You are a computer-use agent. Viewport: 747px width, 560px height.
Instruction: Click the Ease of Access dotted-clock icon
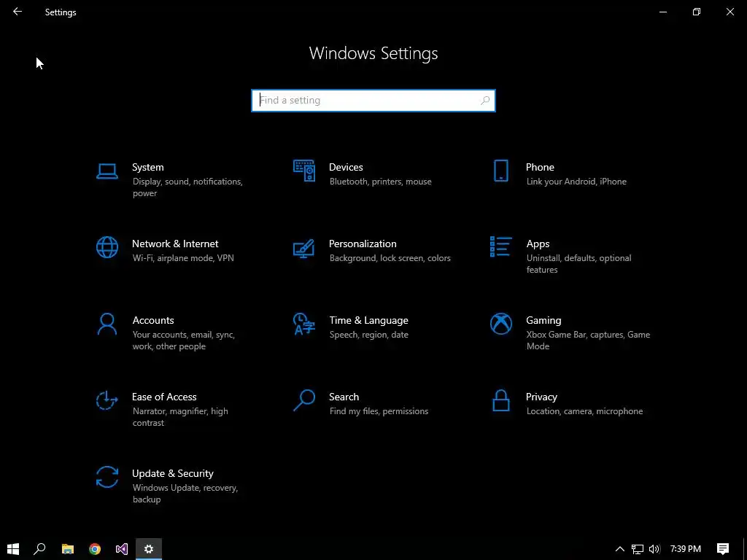[107, 400]
